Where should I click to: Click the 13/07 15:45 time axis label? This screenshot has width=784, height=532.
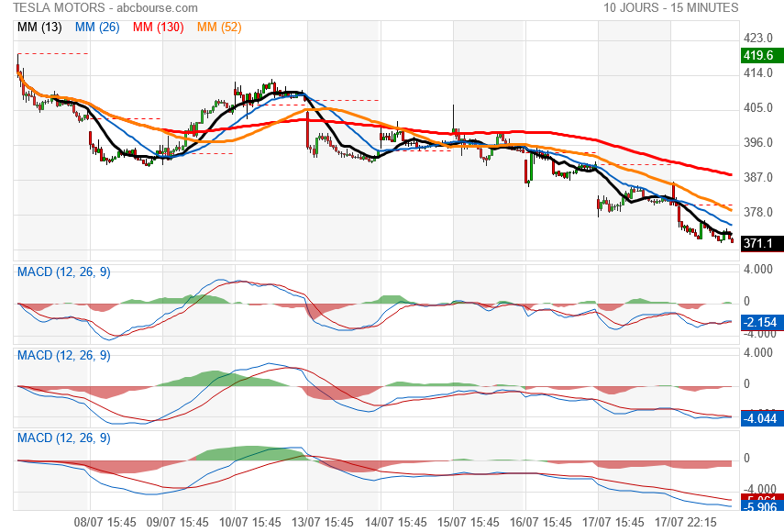tap(323, 523)
